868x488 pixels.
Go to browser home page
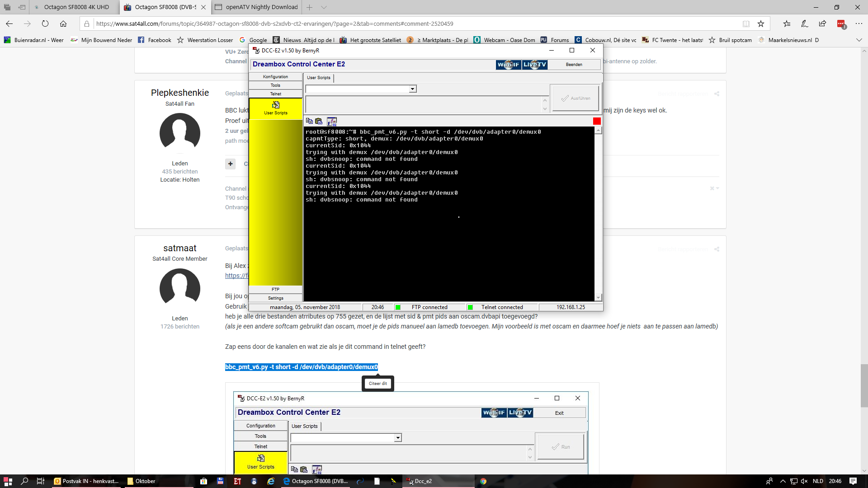click(63, 23)
